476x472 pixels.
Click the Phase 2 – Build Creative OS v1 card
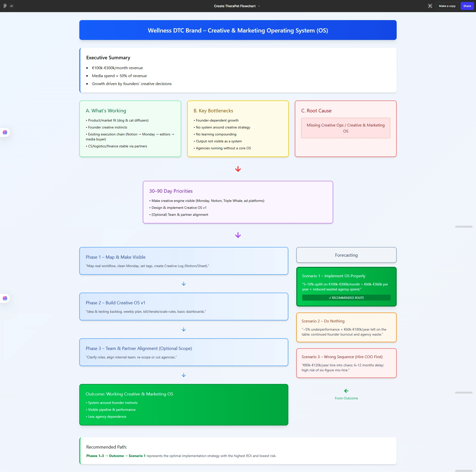pyautogui.click(x=183, y=307)
